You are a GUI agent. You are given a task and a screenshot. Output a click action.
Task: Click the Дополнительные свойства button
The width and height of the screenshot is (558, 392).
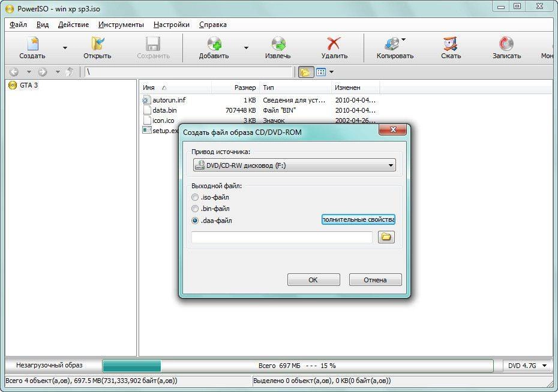point(358,219)
